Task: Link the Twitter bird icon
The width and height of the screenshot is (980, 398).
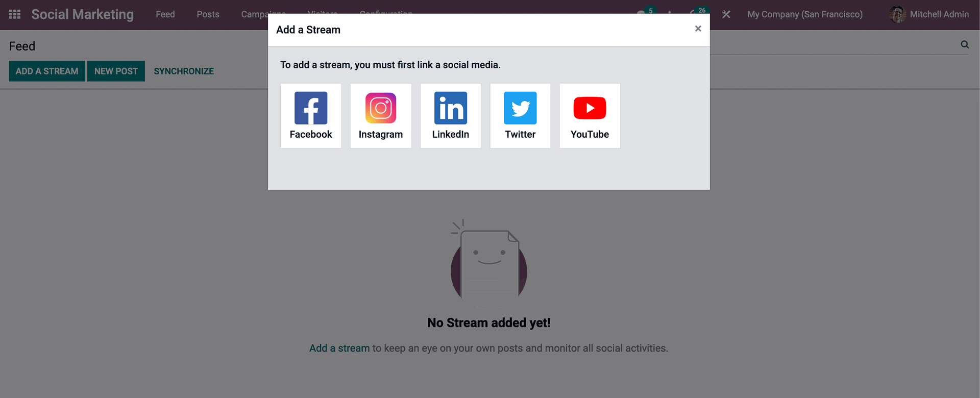Action: [520, 108]
